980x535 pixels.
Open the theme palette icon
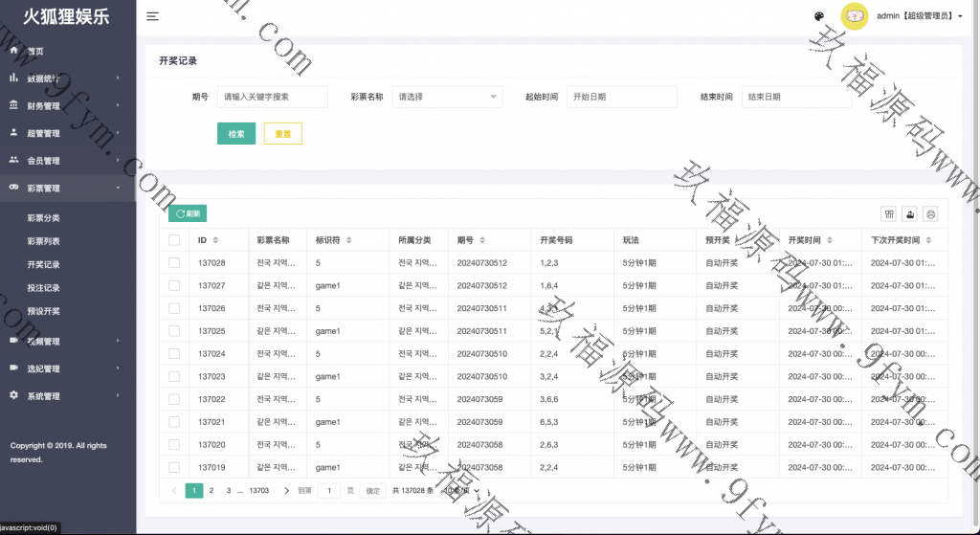(819, 16)
